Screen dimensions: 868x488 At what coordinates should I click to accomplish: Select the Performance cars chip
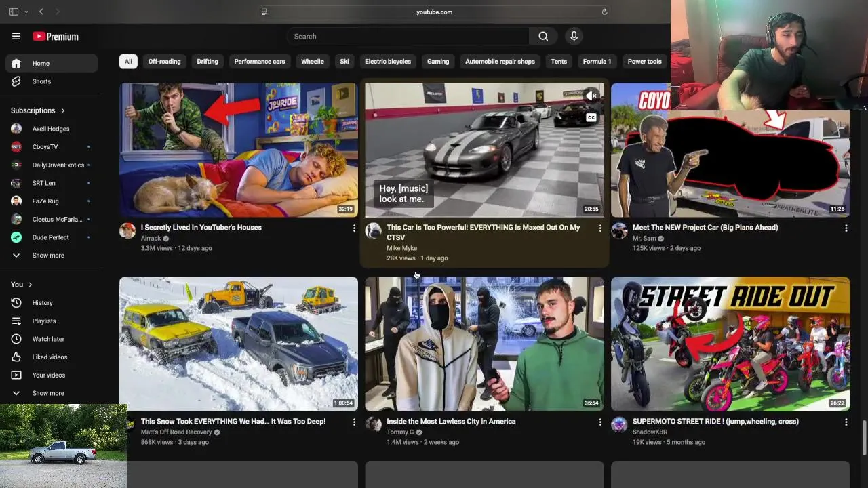260,62
